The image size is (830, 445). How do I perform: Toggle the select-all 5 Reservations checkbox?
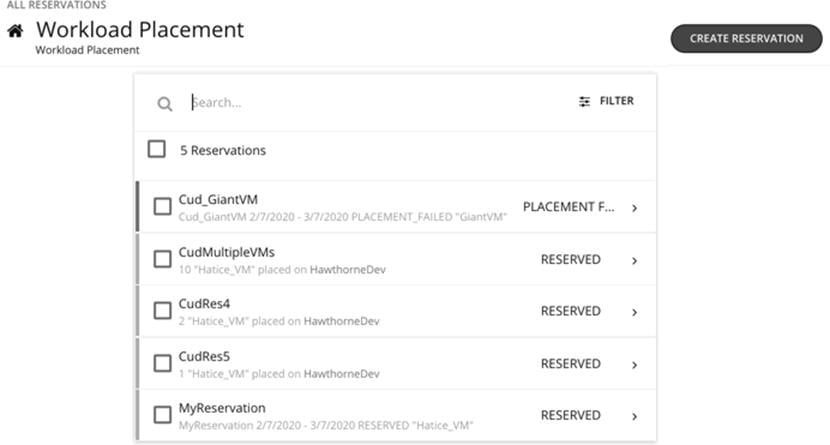pyautogui.click(x=157, y=150)
